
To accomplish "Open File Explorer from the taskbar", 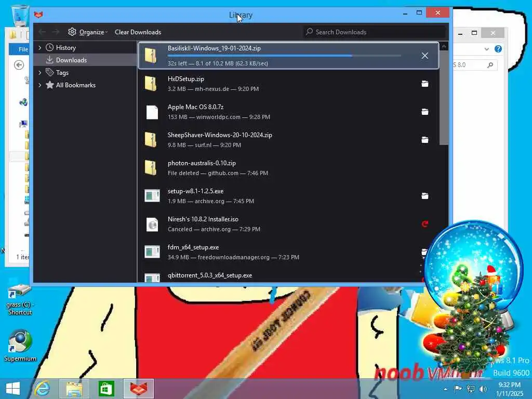I will [74, 389].
